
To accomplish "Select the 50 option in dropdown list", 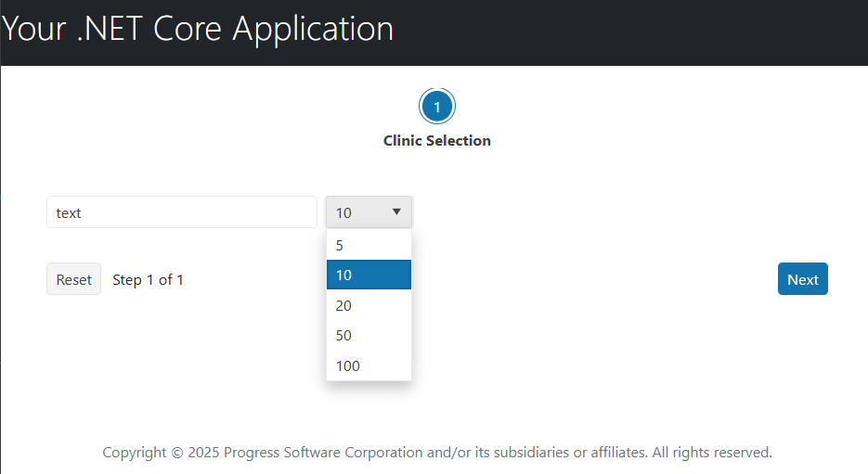I will pyautogui.click(x=369, y=335).
